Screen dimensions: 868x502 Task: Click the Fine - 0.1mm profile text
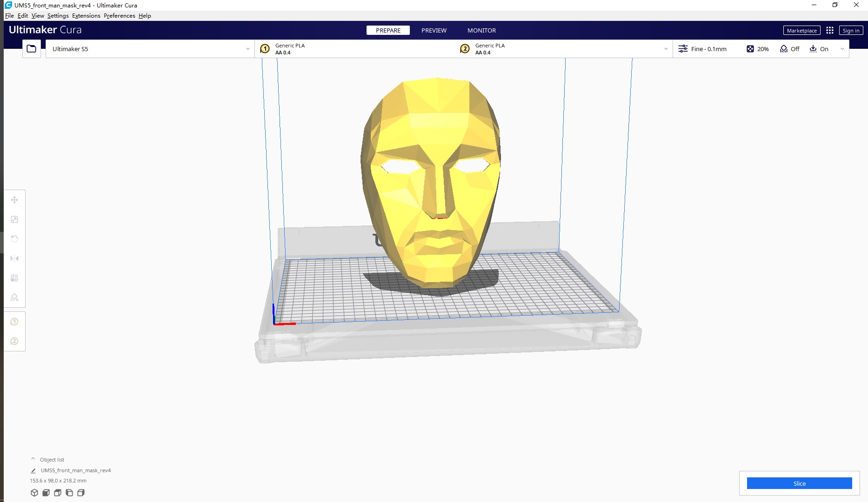(x=708, y=49)
